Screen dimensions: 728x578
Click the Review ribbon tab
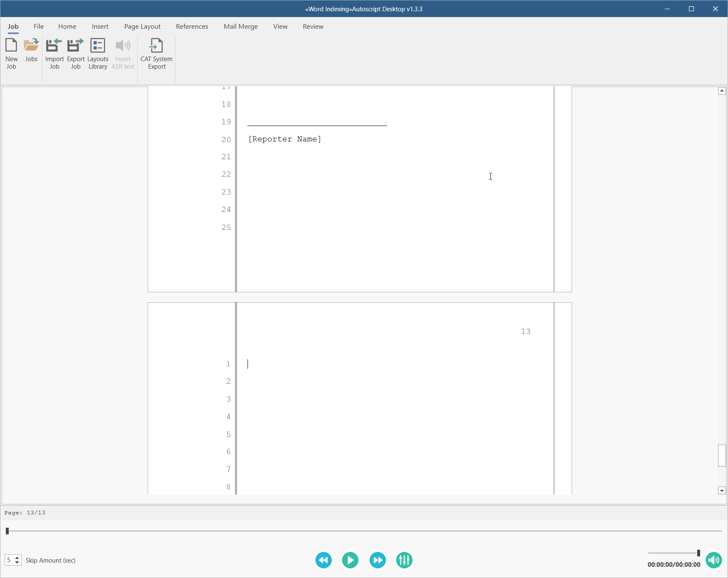point(313,27)
